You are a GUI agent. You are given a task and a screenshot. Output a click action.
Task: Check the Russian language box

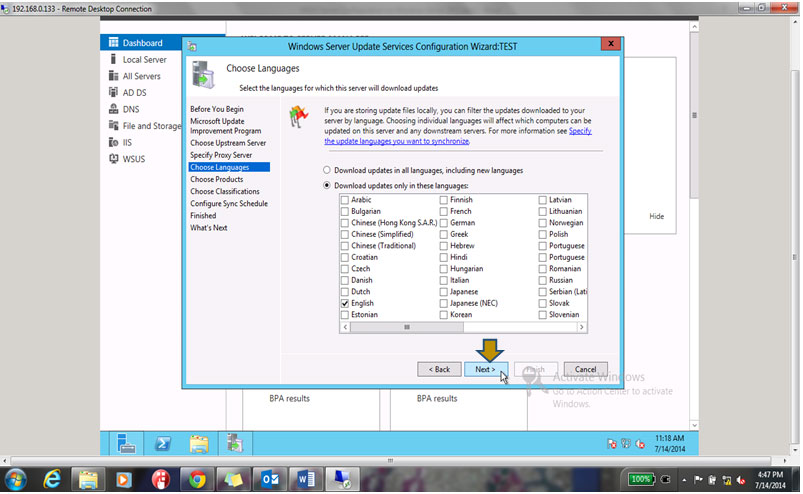(542, 280)
